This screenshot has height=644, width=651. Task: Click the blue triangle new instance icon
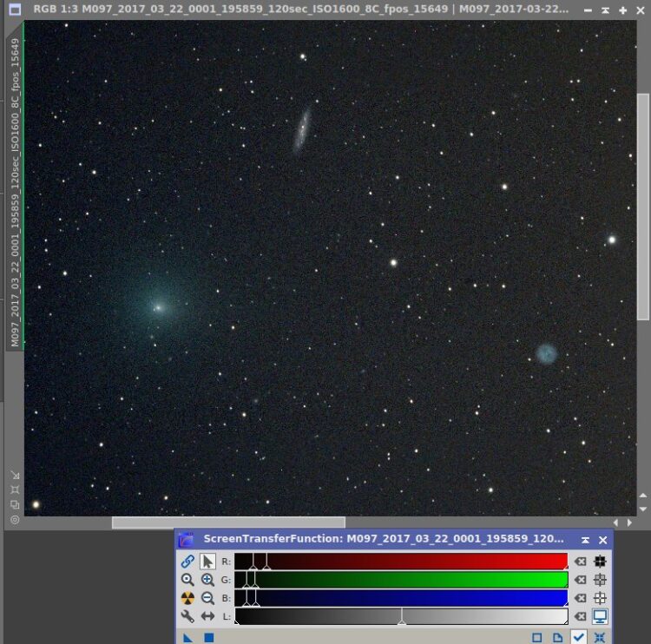click(187, 638)
